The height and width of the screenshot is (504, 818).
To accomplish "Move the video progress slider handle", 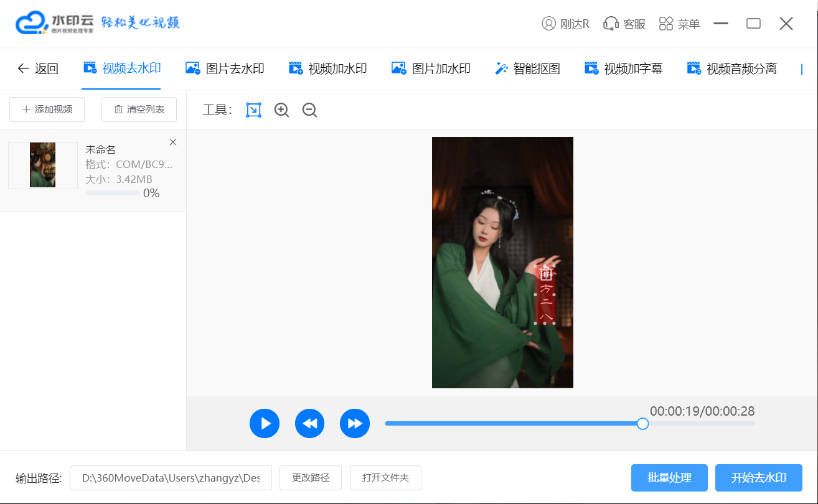I will click(x=643, y=424).
